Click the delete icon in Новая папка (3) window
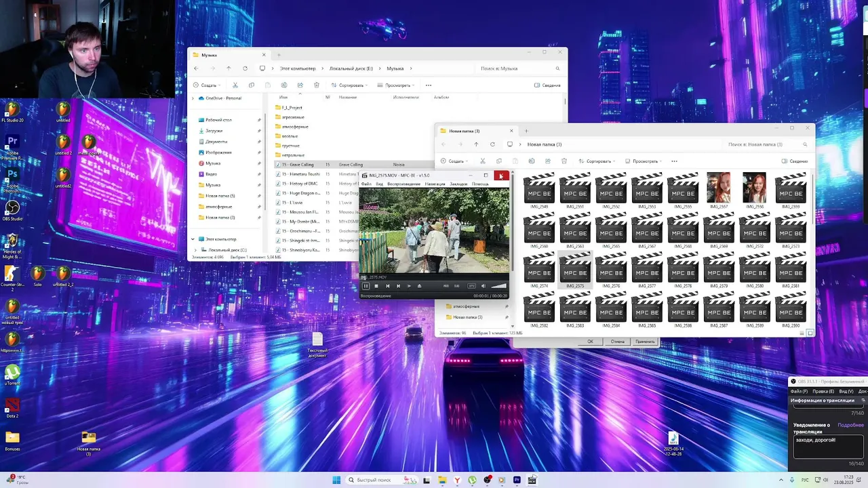Screen dimensions: 868x488 (x=564, y=161)
